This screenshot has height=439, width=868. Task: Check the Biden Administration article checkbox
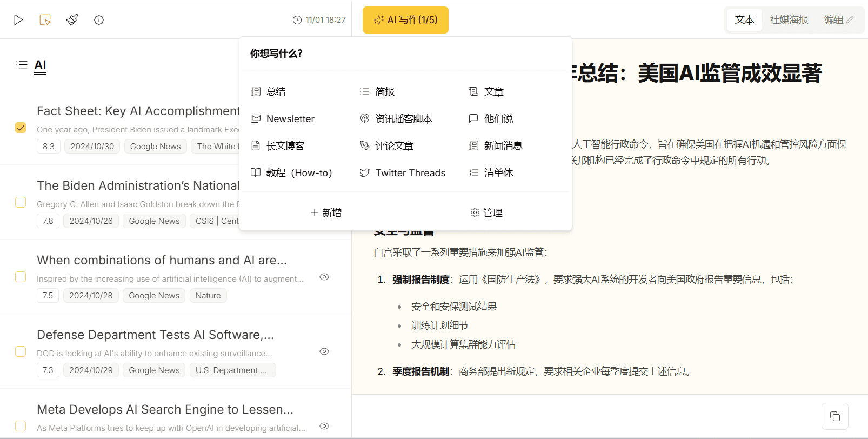pyautogui.click(x=21, y=202)
